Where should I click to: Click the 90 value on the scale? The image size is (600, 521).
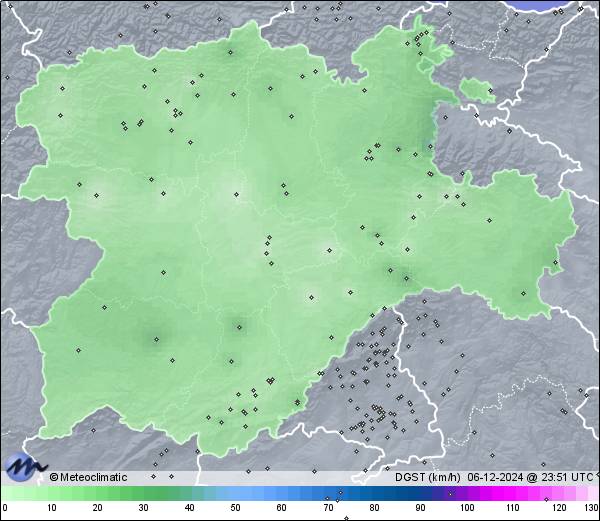click(x=420, y=508)
